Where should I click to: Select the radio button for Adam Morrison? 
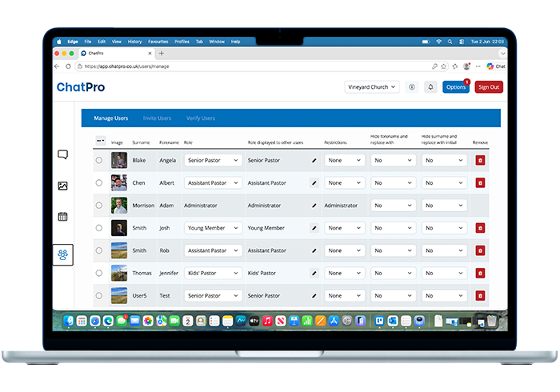point(99,206)
